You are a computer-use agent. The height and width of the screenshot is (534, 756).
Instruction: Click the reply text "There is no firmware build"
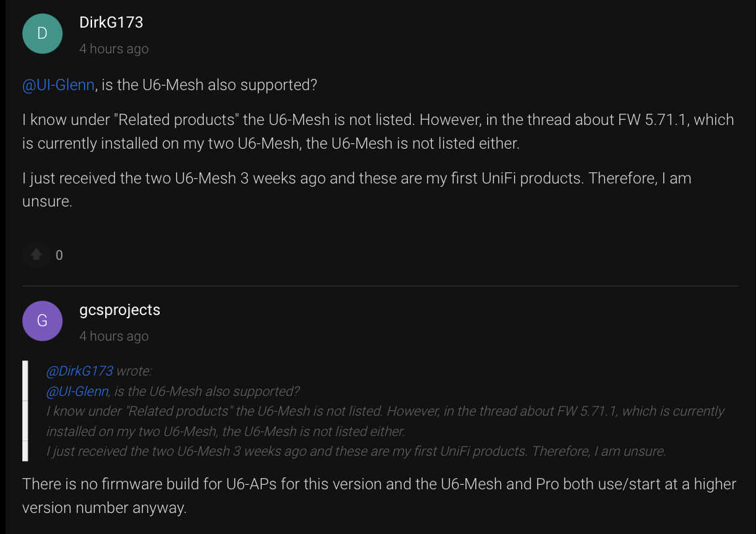[x=379, y=496]
